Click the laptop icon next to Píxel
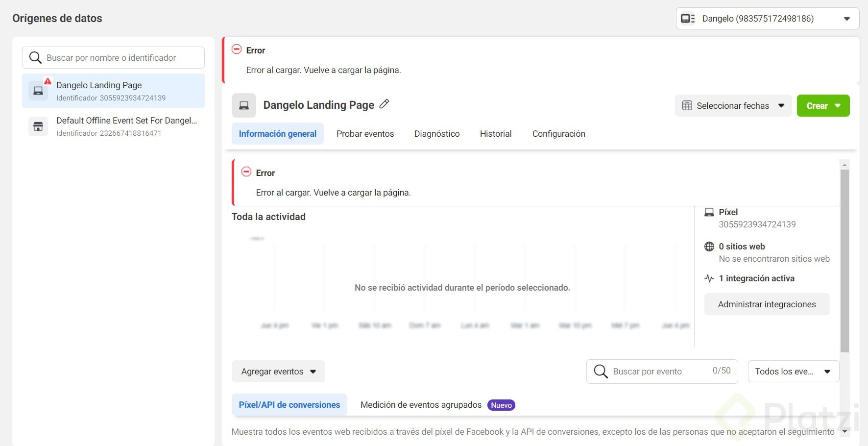The height and width of the screenshot is (446, 868). (709, 212)
